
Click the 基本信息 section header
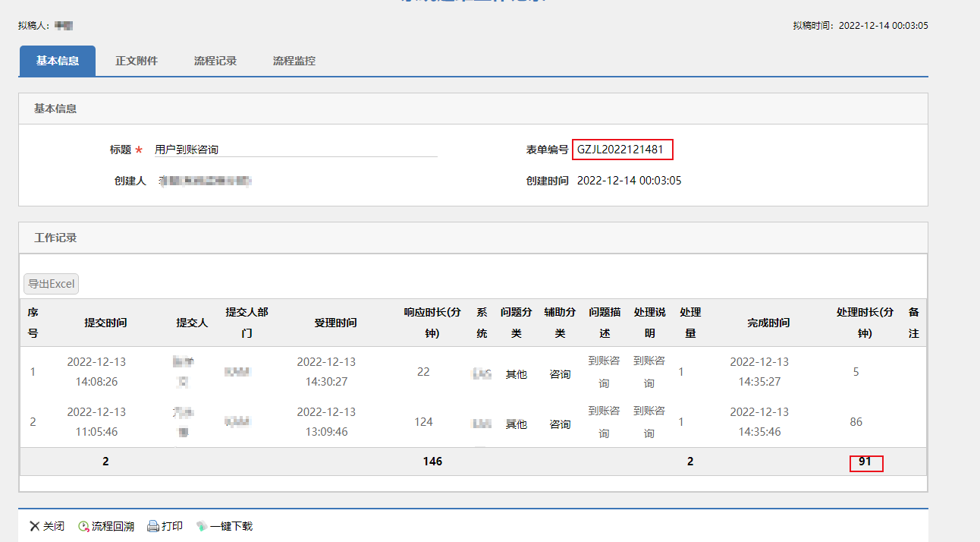coord(55,109)
